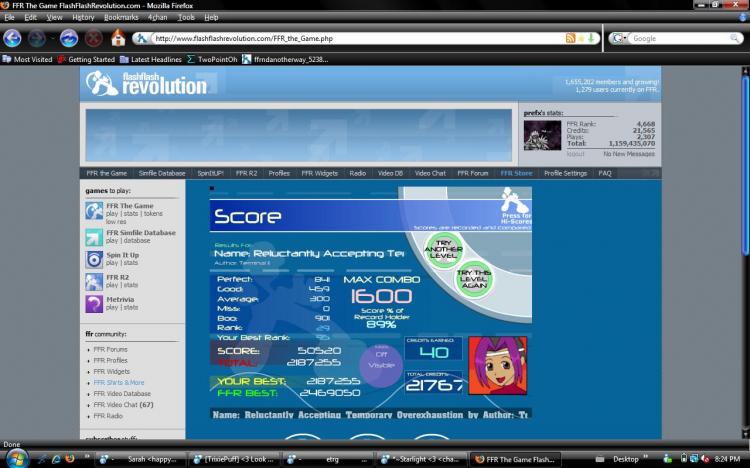Click the FFR R2 sidebar icon
The image size is (750, 468).
tap(94, 282)
